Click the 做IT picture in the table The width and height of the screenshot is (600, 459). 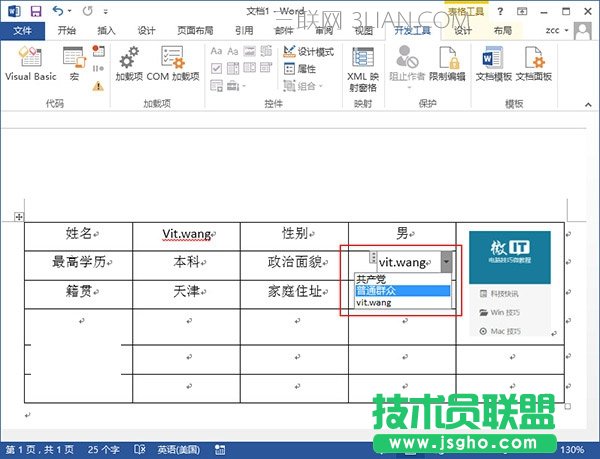pyautogui.click(x=510, y=283)
